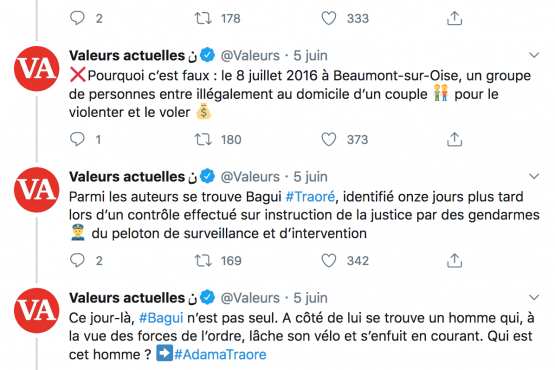Retweet the tweet with 169 retweets
This screenshot has width=555, height=370.
pyautogui.click(x=203, y=261)
